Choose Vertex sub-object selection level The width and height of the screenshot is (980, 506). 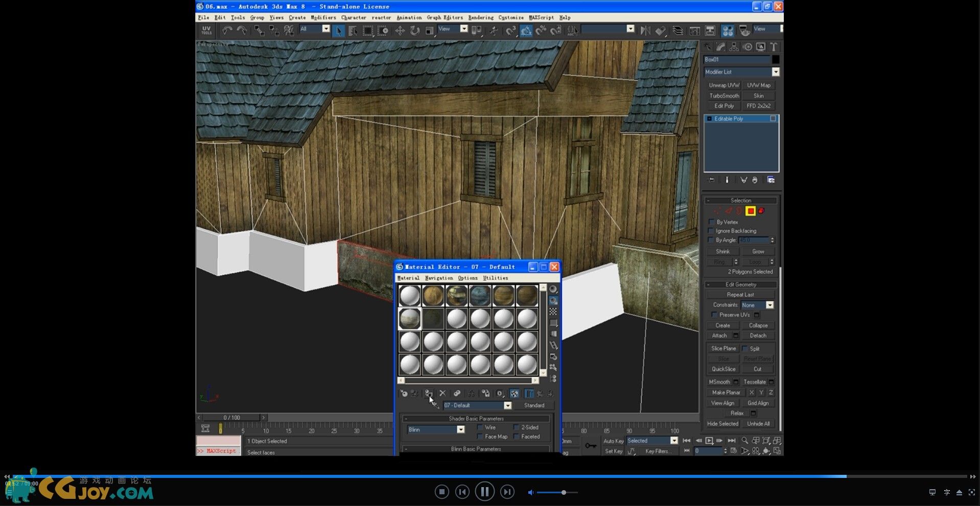[x=717, y=211]
